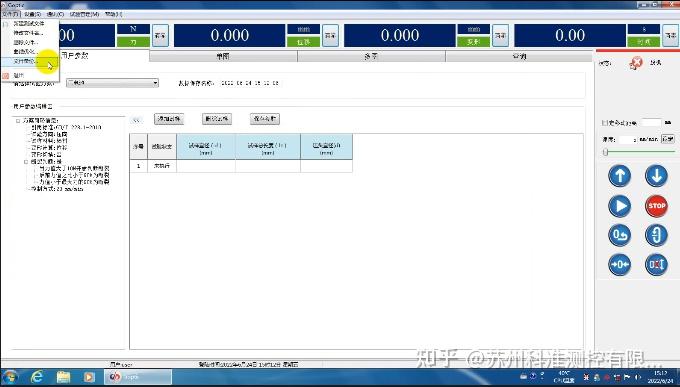Tick the checkbox above the speed field
The height and width of the screenshot is (387, 680).
coord(605,123)
